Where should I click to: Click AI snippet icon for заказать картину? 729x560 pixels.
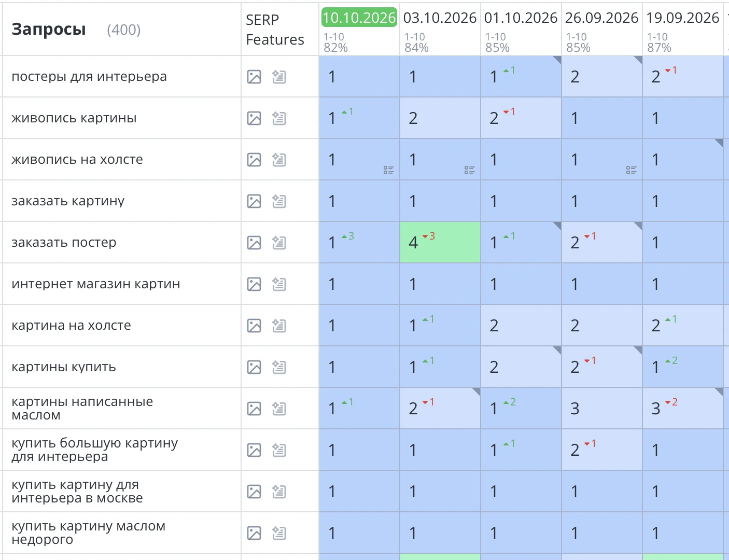[279, 201]
